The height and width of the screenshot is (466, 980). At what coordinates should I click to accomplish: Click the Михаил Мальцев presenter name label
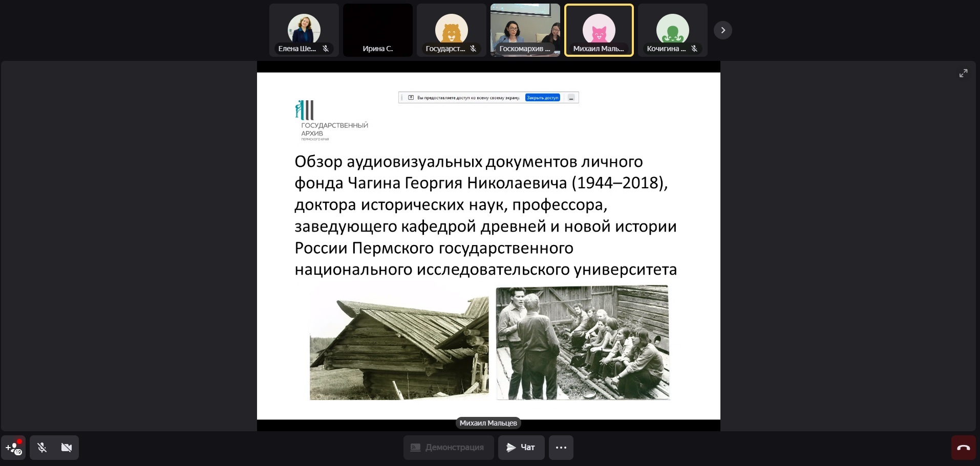tap(488, 423)
